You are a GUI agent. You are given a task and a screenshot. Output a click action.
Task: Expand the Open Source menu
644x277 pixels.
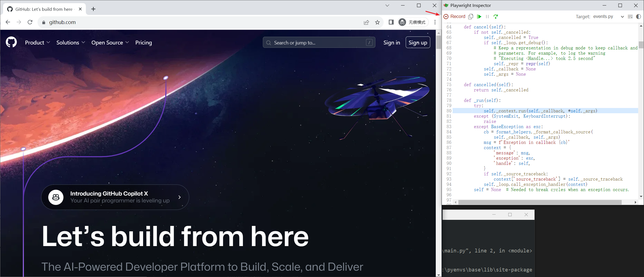click(110, 43)
